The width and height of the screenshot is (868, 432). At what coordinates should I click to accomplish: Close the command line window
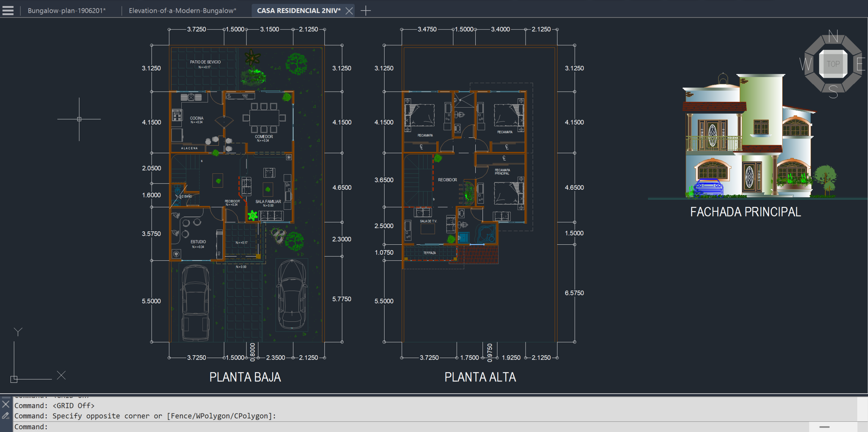tap(6, 404)
